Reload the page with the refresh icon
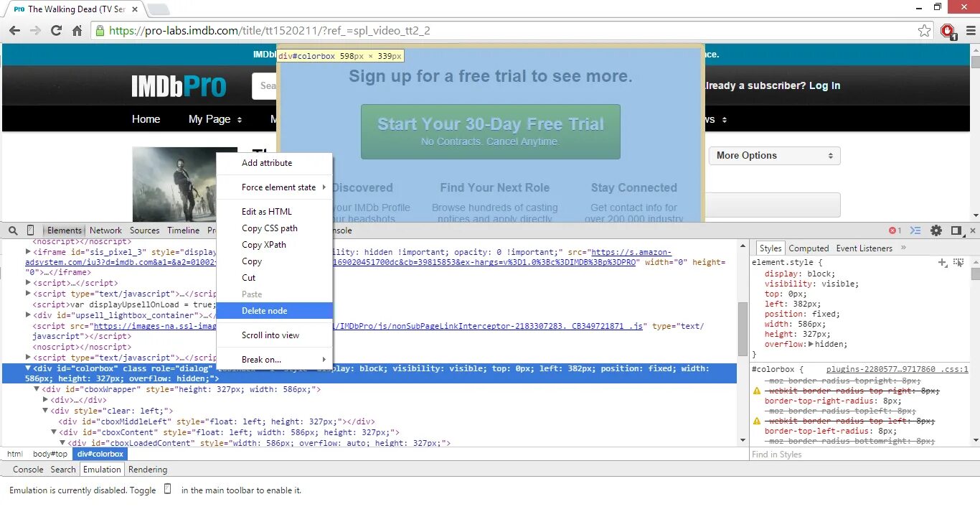Image resolution: width=980 pixels, height=522 pixels. 56,31
